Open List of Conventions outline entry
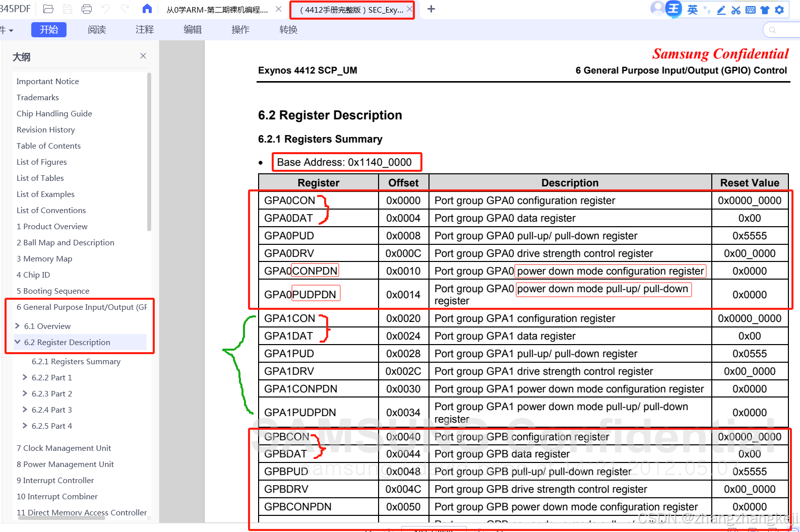 click(51, 210)
